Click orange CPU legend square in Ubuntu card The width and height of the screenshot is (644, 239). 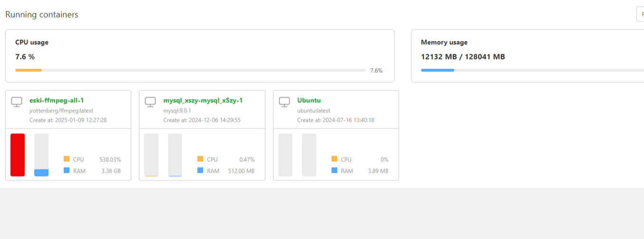[334, 159]
